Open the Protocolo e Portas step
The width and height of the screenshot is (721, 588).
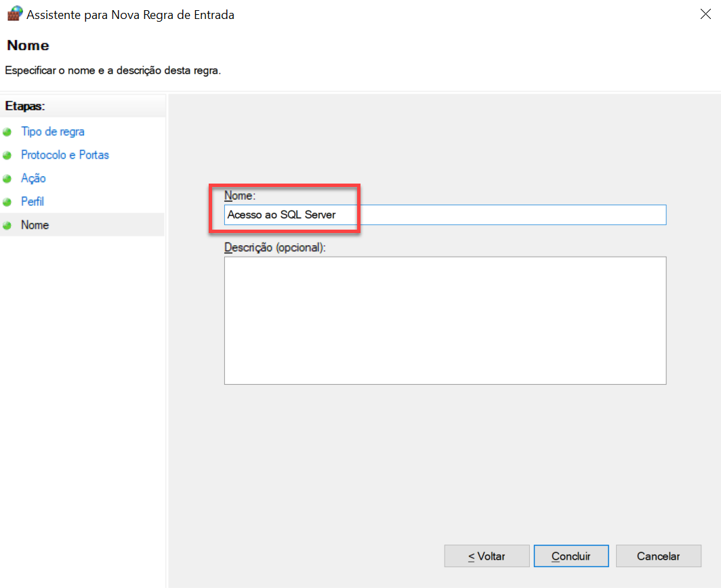(65, 155)
